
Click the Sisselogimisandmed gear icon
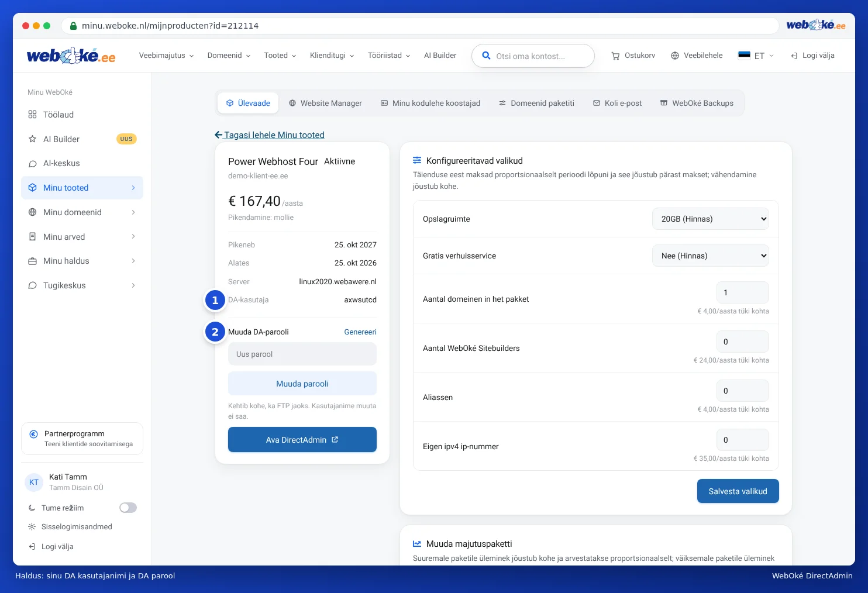tap(32, 527)
